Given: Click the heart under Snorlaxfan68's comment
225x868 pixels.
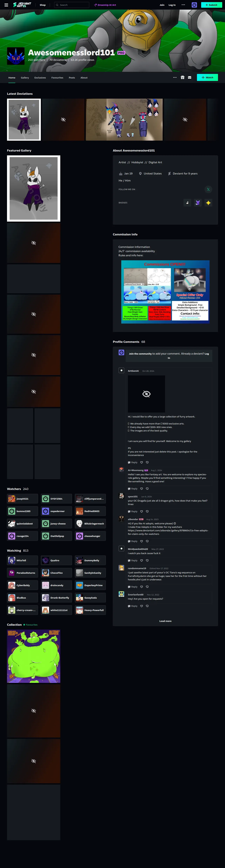Looking at the screenshot, I should click(141, 606).
